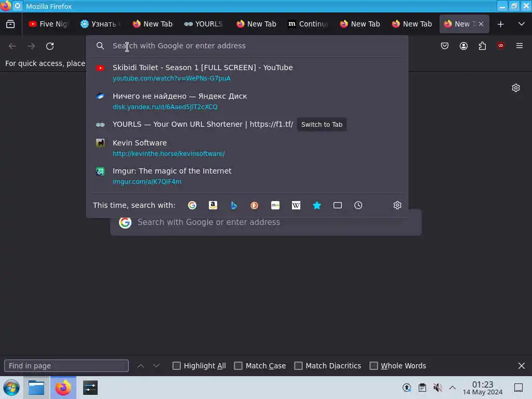Switch to the Continue tab
532x399 pixels.
pyautogui.click(x=308, y=24)
